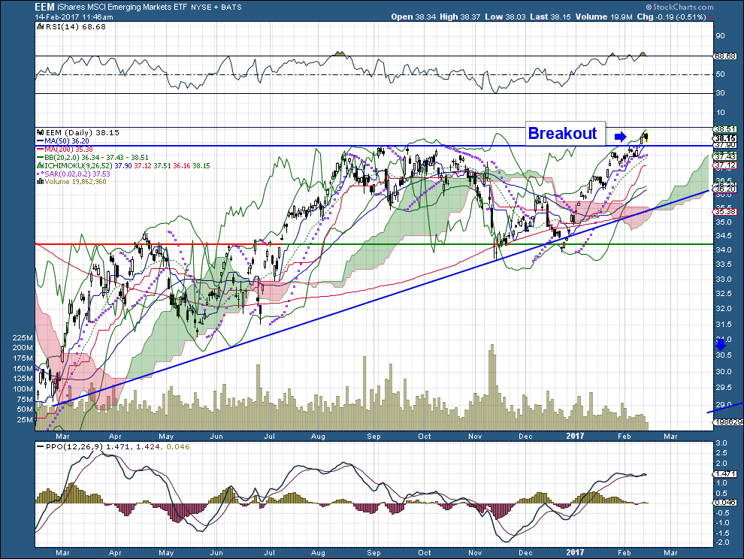Click the purple SAR dots legend marker

click(40, 174)
